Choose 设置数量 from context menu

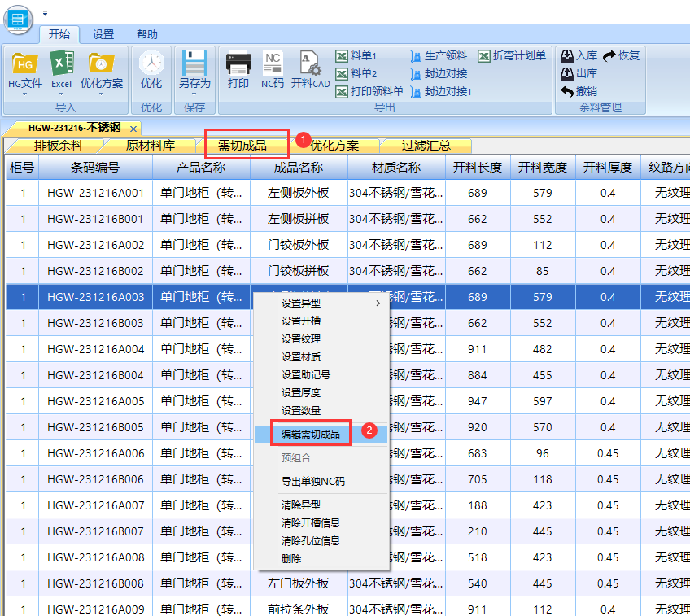(321, 410)
